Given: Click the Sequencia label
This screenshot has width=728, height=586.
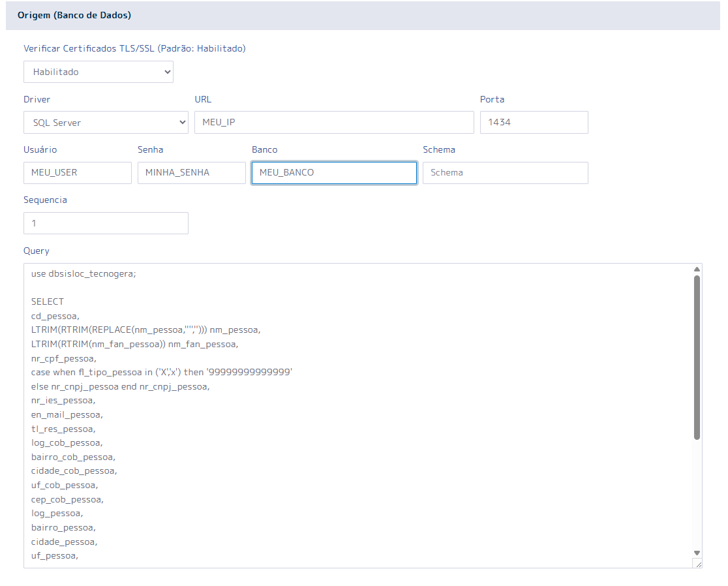Looking at the screenshot, I should click(x=45, y=200).
